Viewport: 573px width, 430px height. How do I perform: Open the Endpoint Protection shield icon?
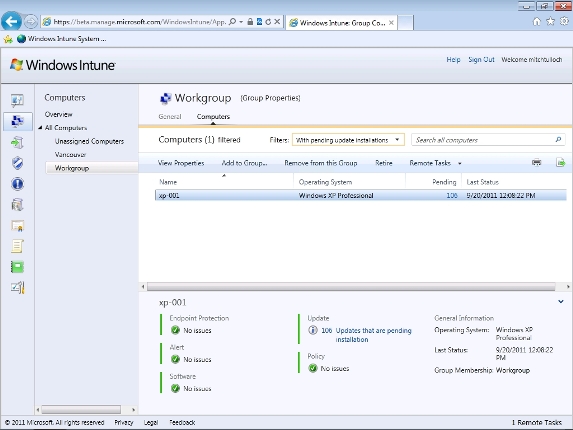[x=17, y=163]
